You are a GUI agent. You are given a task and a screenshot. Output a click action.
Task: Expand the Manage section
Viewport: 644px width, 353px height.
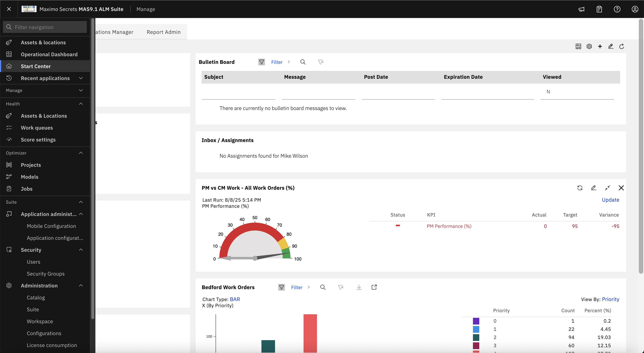pyautogui.click(x=80, y=90)
